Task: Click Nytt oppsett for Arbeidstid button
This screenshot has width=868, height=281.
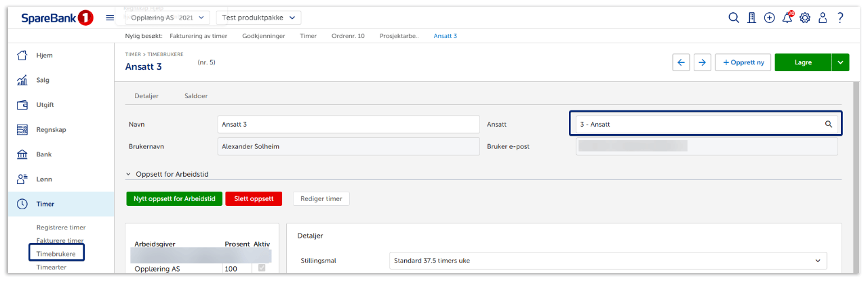Action: [174, 199]
